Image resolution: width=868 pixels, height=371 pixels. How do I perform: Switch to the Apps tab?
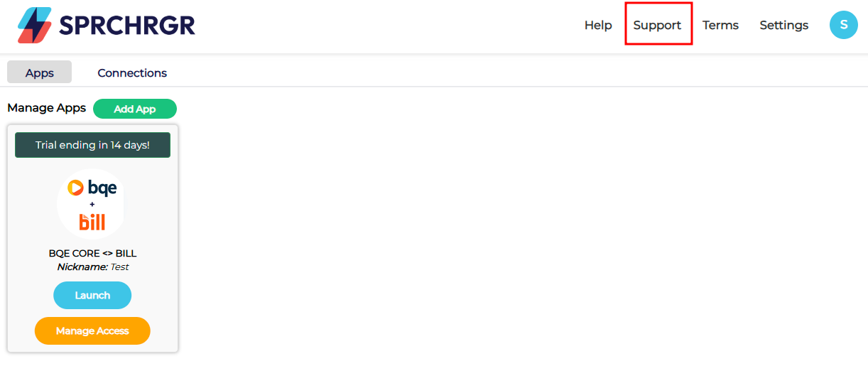[x=40, y=72]
